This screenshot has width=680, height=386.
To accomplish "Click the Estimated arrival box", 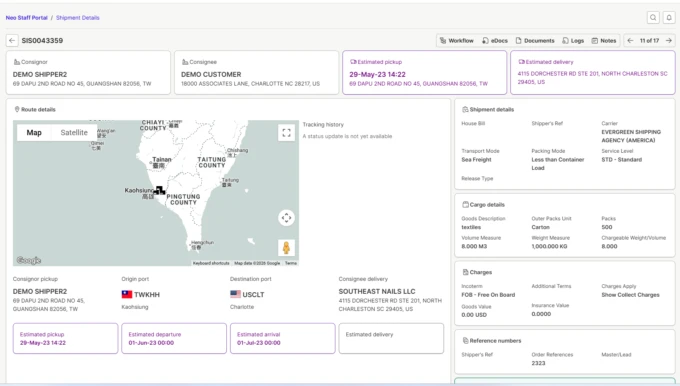I will click(x=283, y=338).
